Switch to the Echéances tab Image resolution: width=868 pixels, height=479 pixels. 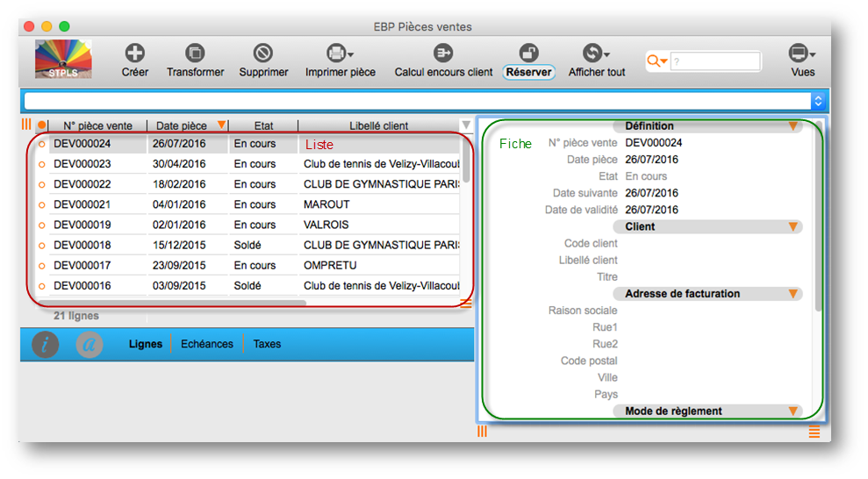[207, 344]
